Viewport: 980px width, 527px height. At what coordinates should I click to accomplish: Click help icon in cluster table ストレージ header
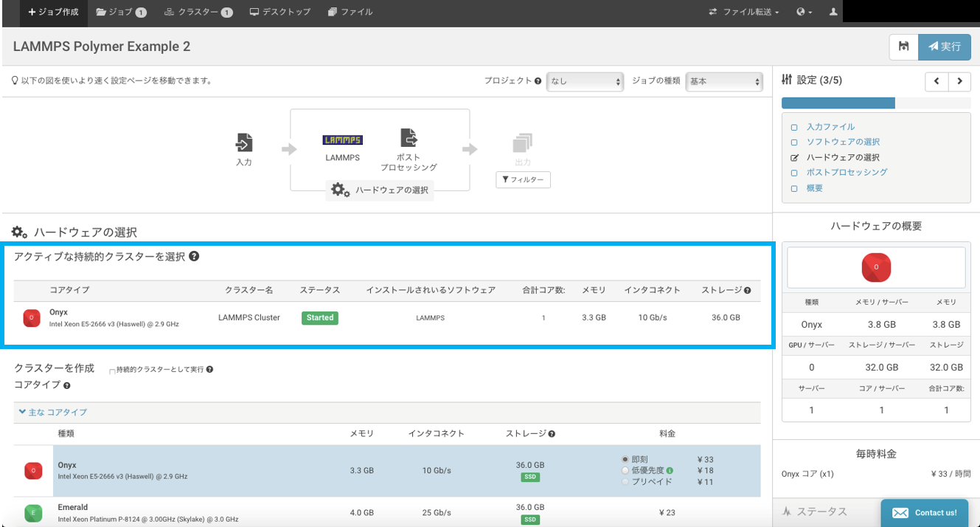click(748, 291)
